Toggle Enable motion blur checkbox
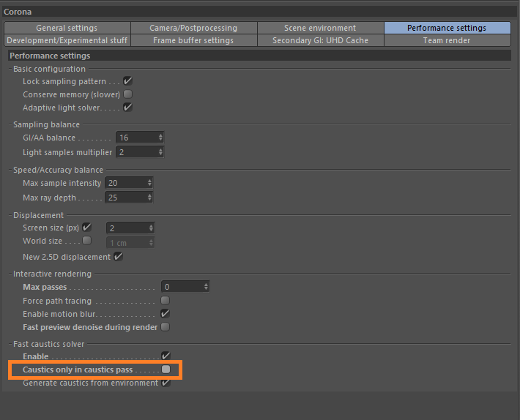 [x=165, y=314]
